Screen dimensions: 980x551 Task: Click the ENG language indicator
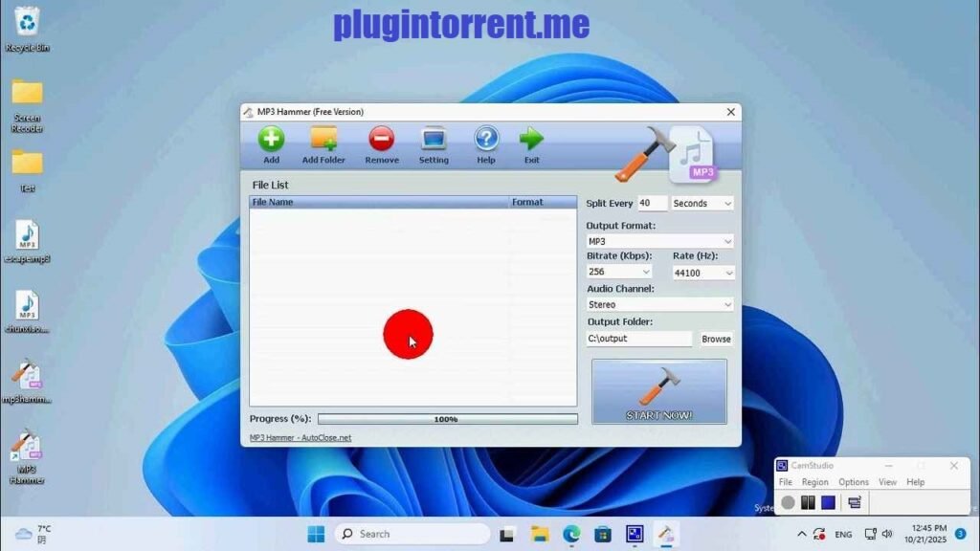(843, 535)
